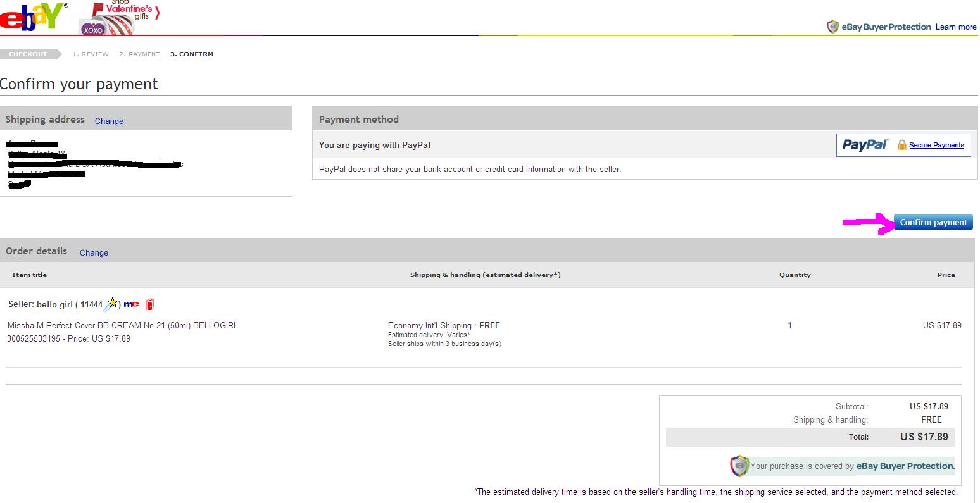Screen dimensions: 980x503
Task: Click the Economy Int'l Shipping text
Action: (x=430, y=326)
